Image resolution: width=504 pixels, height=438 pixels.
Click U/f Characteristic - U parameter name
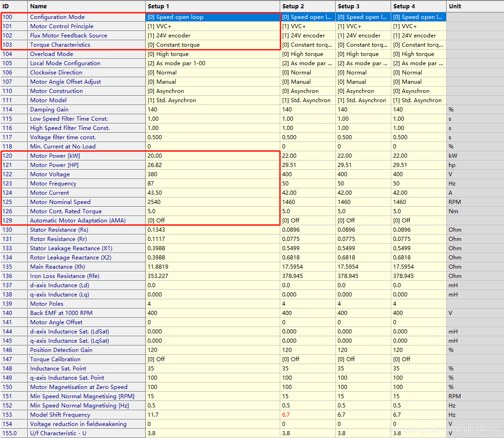[x=58, y=433]
